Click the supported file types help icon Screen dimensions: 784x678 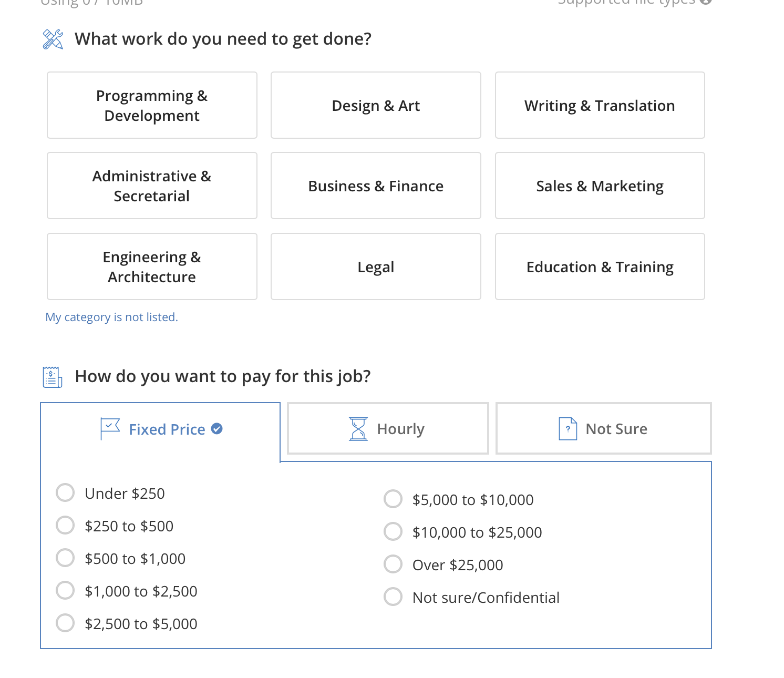pyautogui.click(x=706, y=2)
